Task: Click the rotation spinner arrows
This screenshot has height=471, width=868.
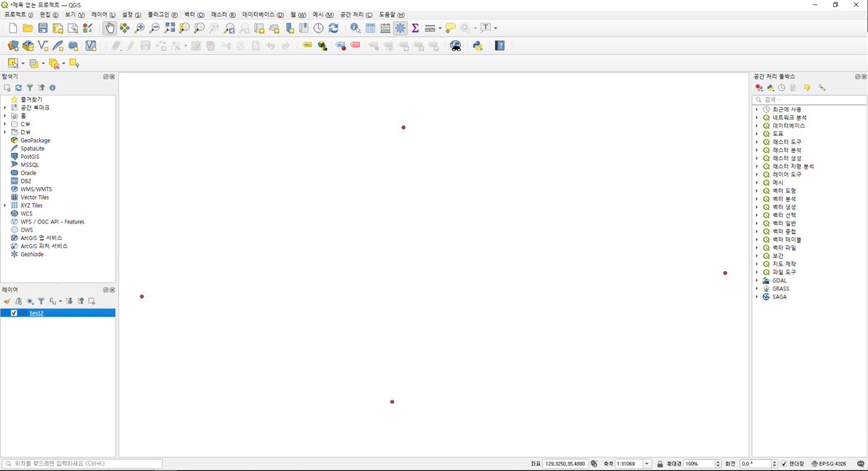Action: click(775, 464)
